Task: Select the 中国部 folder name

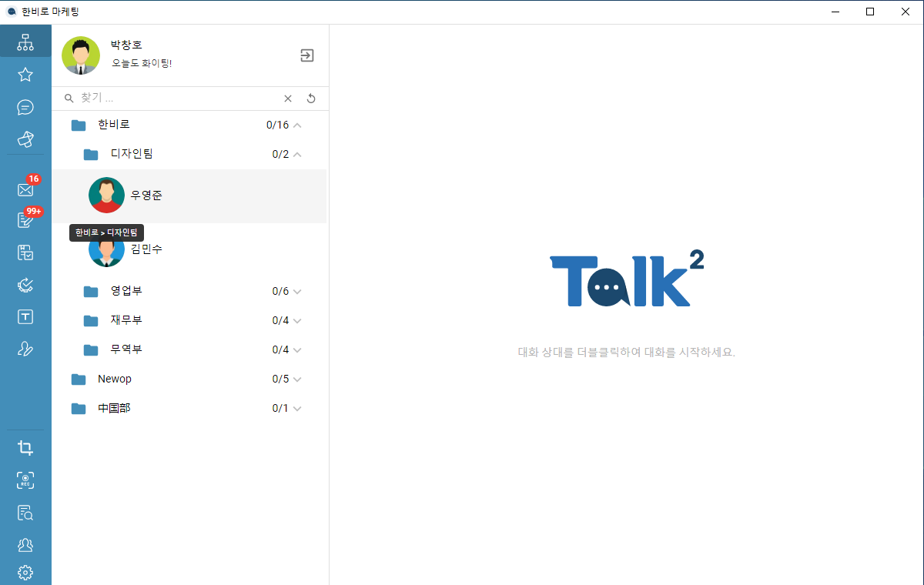Action: click(114, 408)
